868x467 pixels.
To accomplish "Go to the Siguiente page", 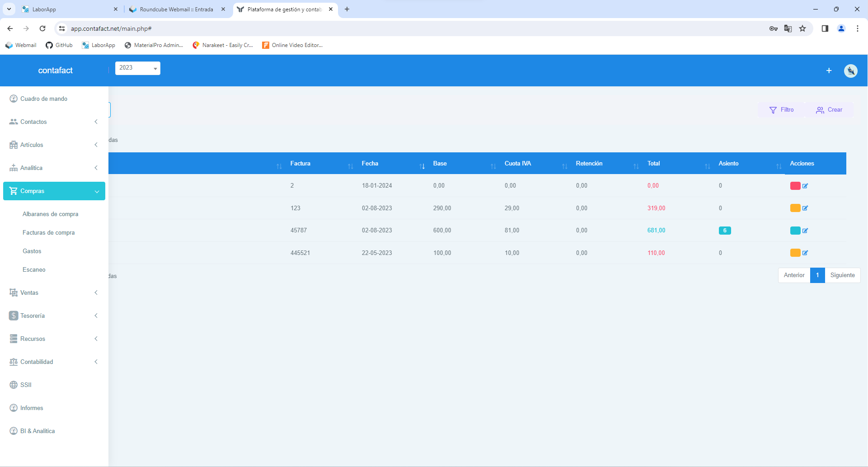I will pos(842,275).
